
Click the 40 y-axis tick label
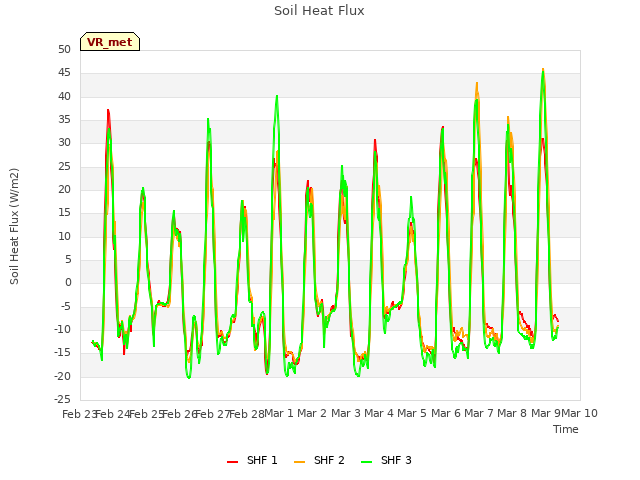(x=64, y=97)
